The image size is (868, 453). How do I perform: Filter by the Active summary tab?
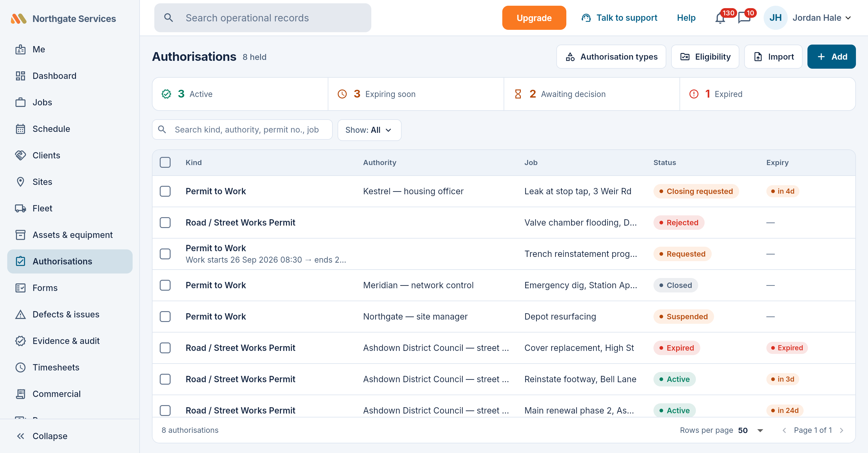pos(240,94)
